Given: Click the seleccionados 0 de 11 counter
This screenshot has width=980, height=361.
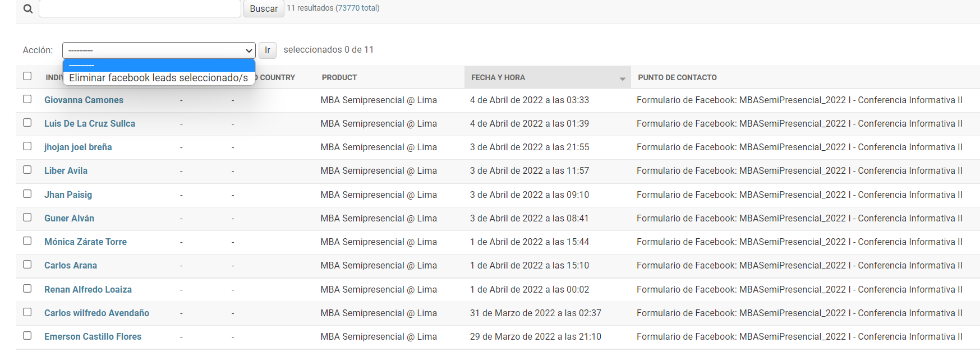Looking at the screenshot, I should coord(329,49).
